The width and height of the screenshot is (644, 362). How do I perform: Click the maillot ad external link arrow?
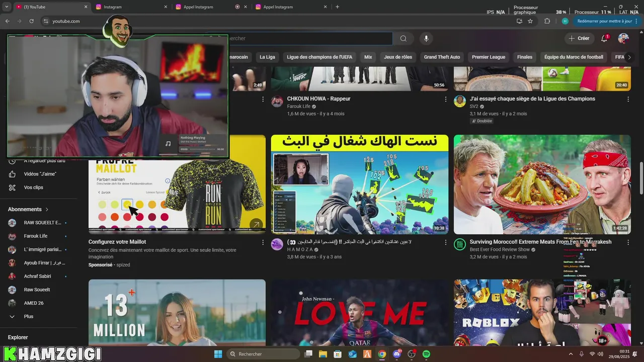256,225
